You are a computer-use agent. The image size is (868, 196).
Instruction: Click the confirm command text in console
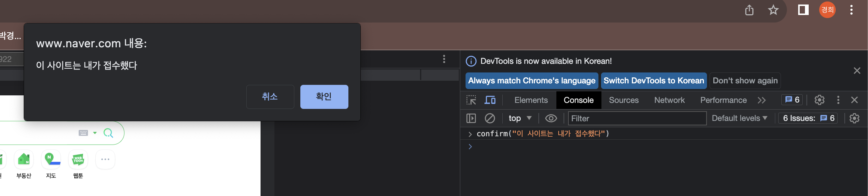[x=542, y=134]
